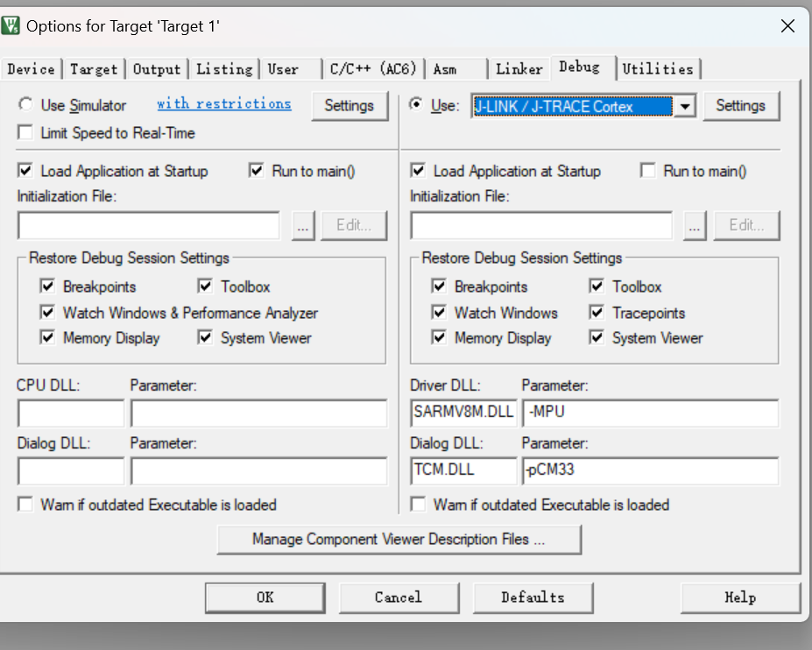
Task: Click the Dialog DLL field showing TCM.DLL
Action: tap(463, 470)
